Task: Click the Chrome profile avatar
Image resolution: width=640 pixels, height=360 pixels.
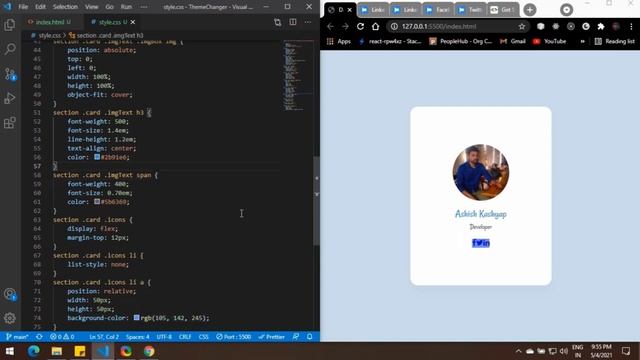Action: click(x=616, y=27)
